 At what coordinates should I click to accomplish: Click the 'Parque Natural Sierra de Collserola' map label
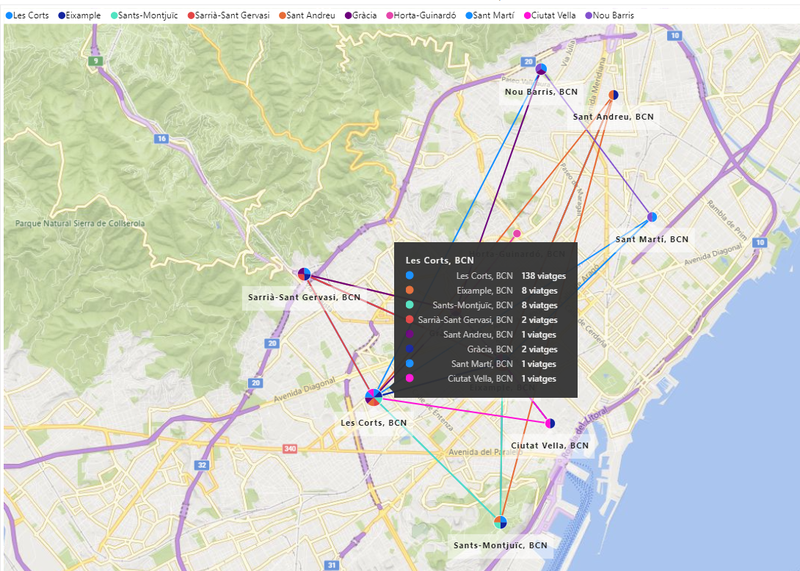coord(80,224)
